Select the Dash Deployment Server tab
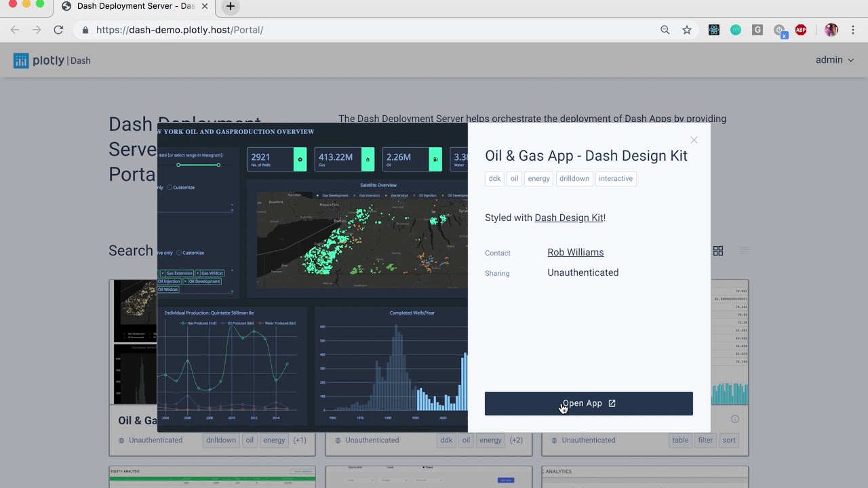Image resolution: width=868 pixels, height=488 pixels. click(136, 7)
